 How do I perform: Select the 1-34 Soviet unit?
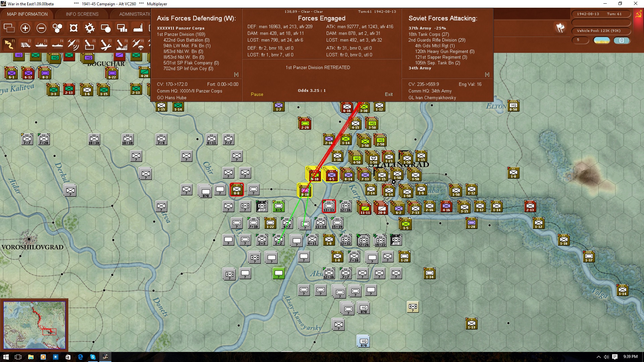tap(429, 273)
